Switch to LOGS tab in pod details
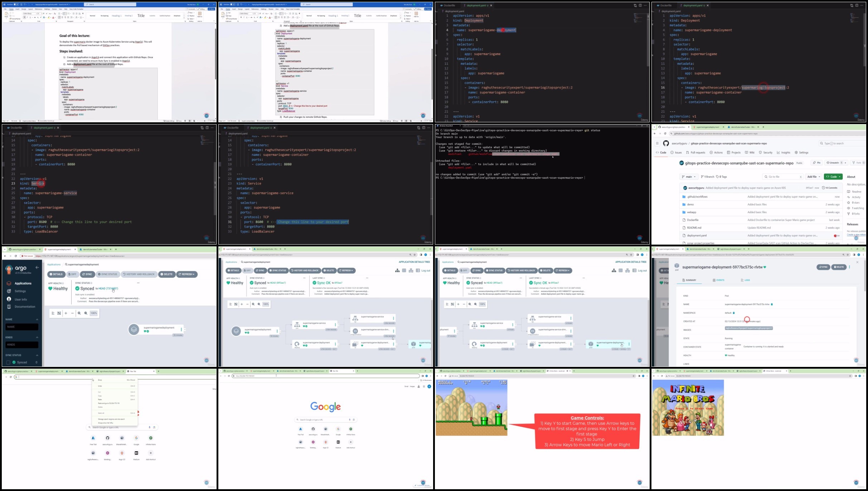This screenshot has height=491, width=868. pos(745,280)
